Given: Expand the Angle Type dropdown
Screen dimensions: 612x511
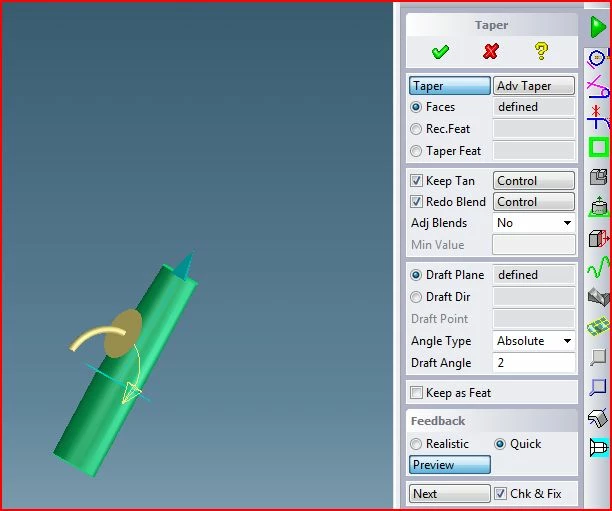Looking at the screenshot, I should pyautogui.click(x=534, y=341).
